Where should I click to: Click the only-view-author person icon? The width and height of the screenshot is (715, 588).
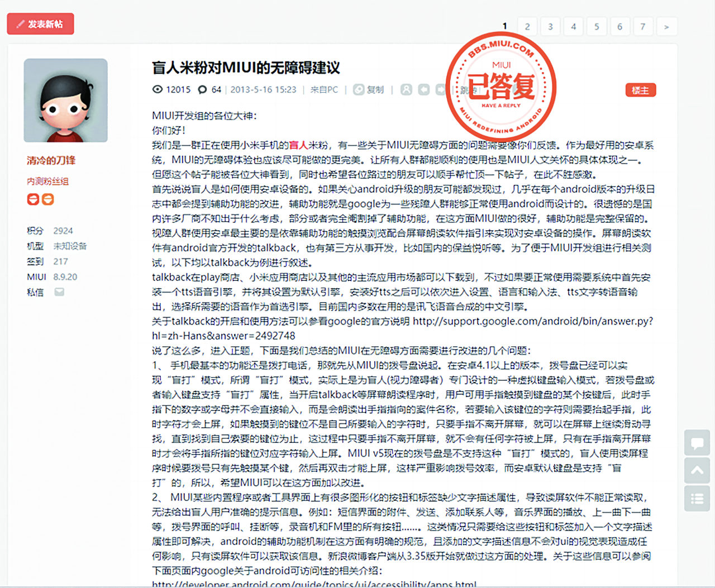pos(406,89)
